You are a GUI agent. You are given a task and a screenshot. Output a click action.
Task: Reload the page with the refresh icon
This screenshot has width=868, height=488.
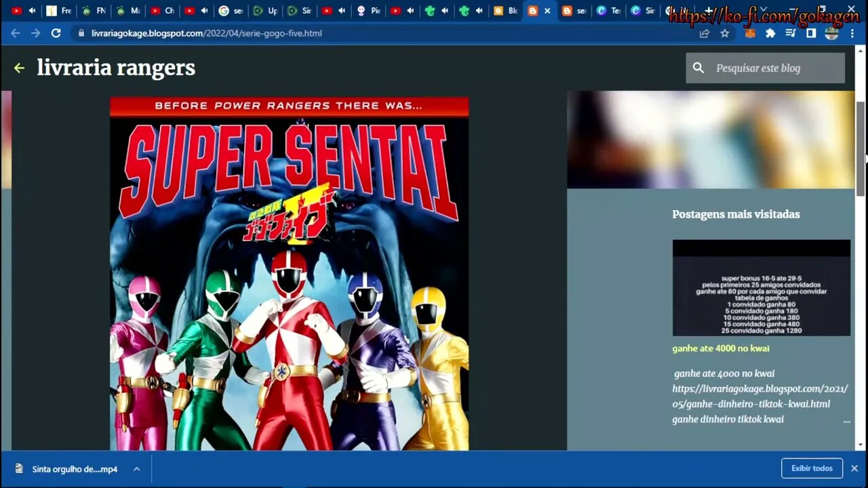(56, 33)
